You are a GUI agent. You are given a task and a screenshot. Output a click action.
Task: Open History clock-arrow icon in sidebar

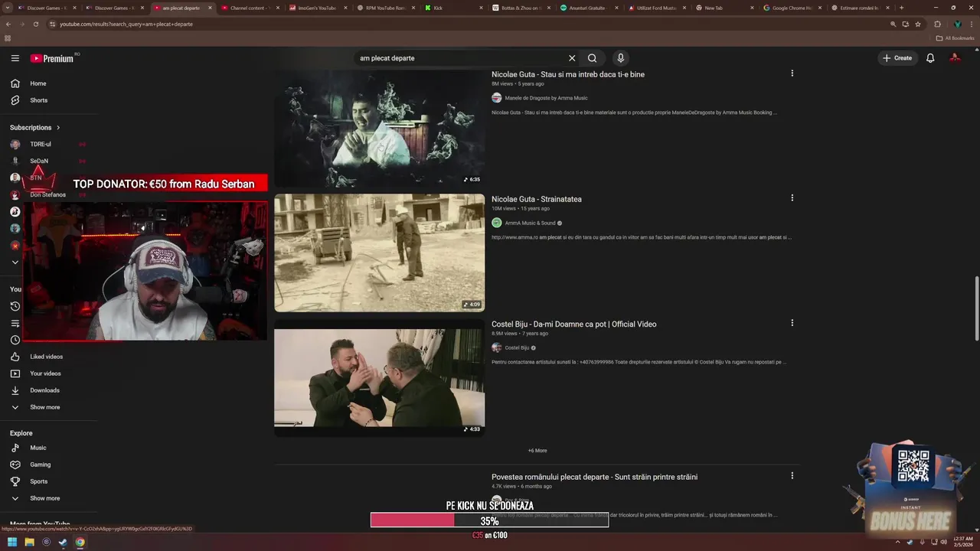coord(15,306)
